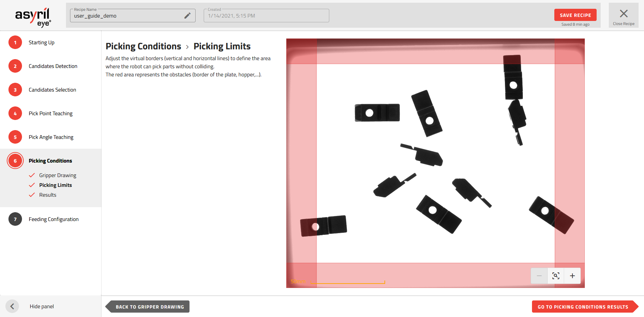Viewport: 644px width, 317px height.
Task: Collapse sidebar using the left chevron arrow
Action: pos(12,306)
